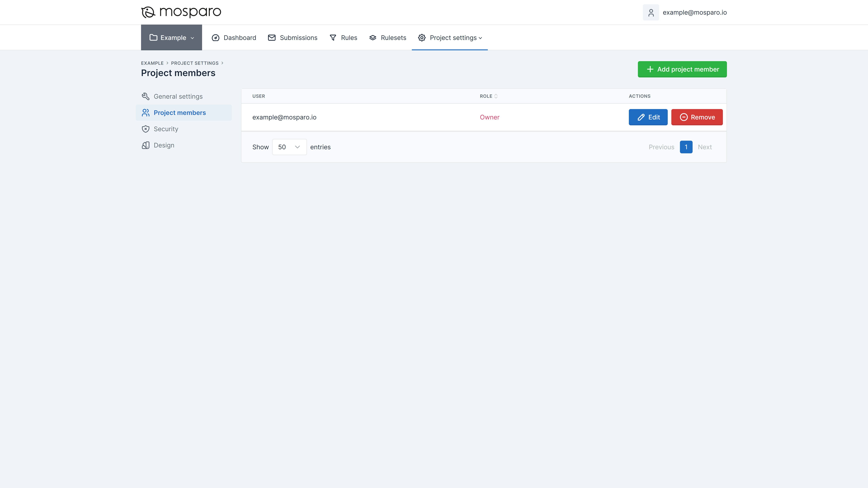Open Security settings in sidebar
Screen dimensions: 868x488
[x=184, y=129]
